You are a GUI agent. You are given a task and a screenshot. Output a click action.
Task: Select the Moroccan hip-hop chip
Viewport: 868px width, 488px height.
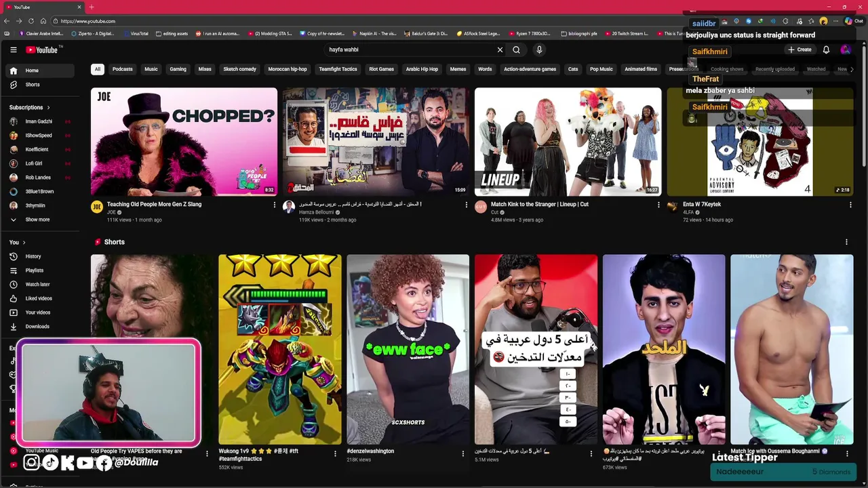(x=288, y=69)
